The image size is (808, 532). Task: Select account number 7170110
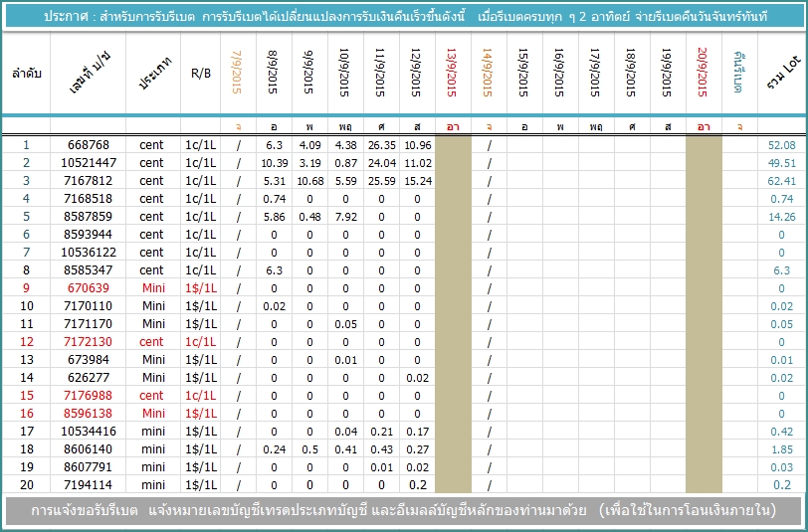[89, 306]
